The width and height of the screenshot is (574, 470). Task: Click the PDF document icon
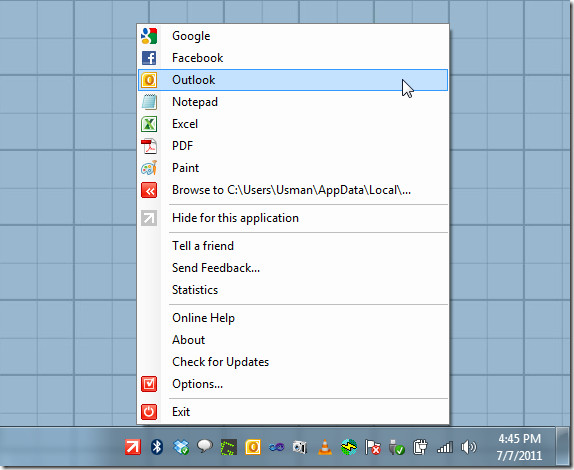click(x=149, y=146)
